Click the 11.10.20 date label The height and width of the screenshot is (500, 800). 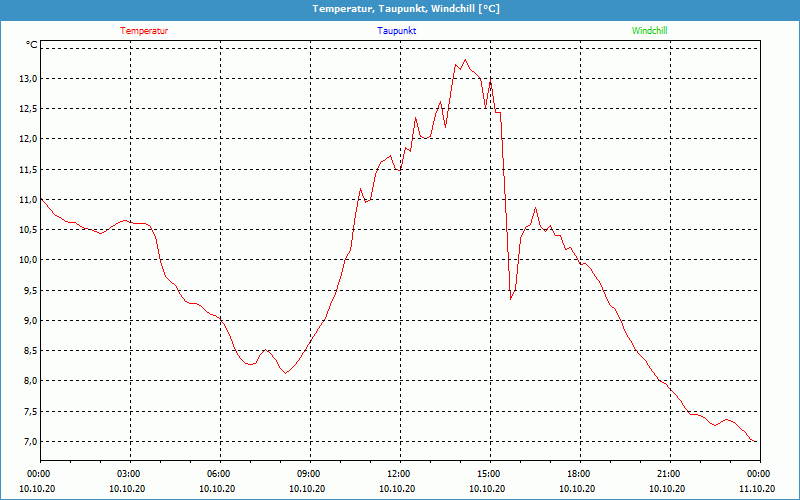pos(758,489)
